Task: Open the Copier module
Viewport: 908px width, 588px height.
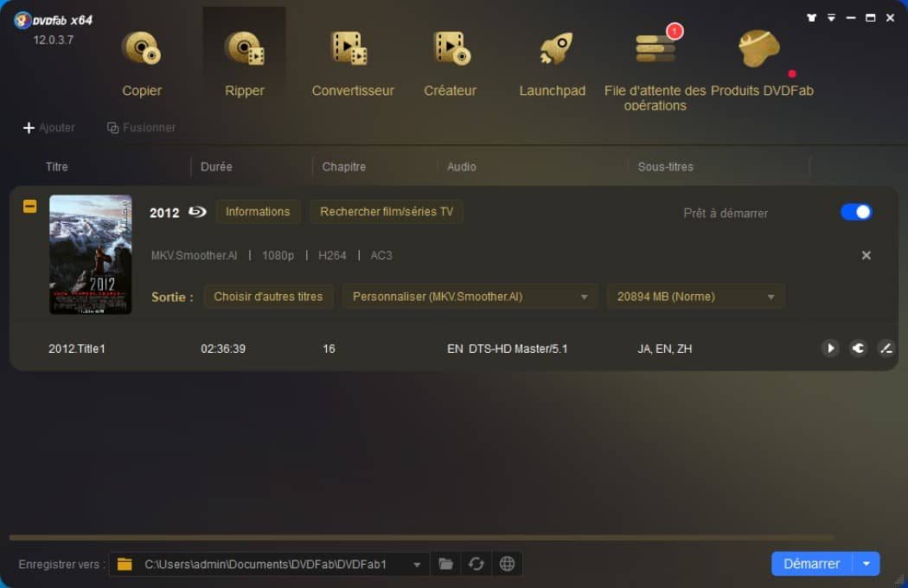Action: 141,63
